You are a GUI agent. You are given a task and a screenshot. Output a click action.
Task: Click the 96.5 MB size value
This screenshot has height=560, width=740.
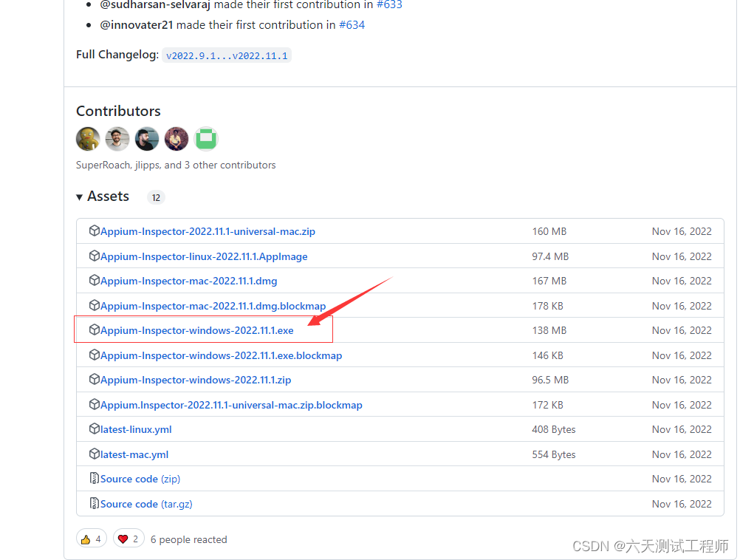point(550,380)
